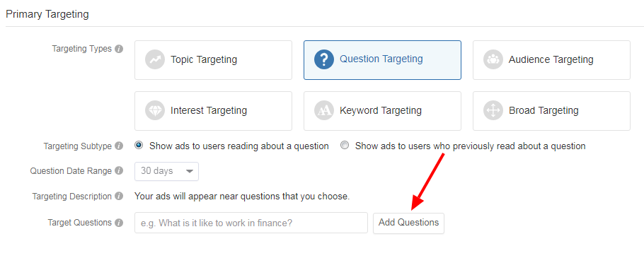Click the Keyword Targeting AA icon
644x263 pixels.
pos(324,111)
